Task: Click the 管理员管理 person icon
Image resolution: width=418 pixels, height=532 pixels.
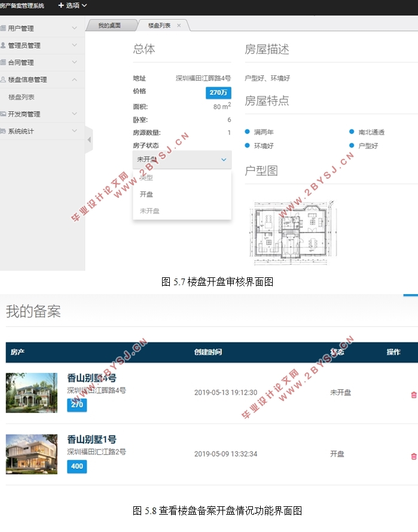Action: pyautogui.click(x=3, y=45)
